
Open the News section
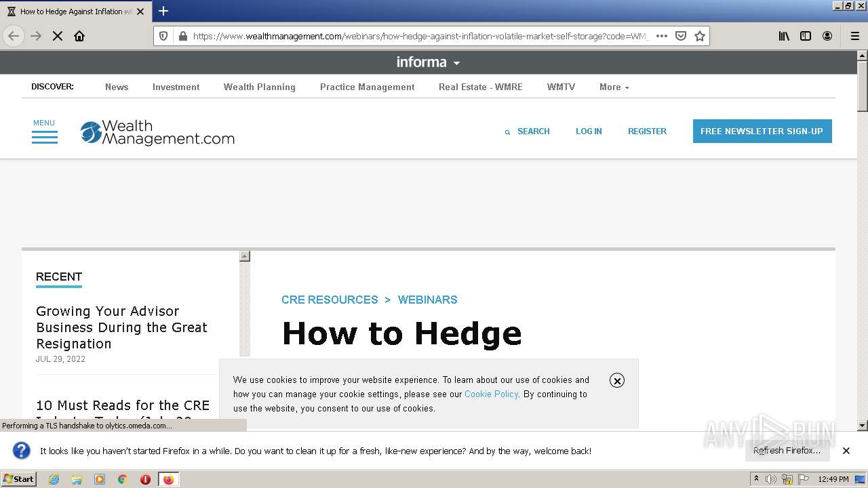[x=117, y=87]
